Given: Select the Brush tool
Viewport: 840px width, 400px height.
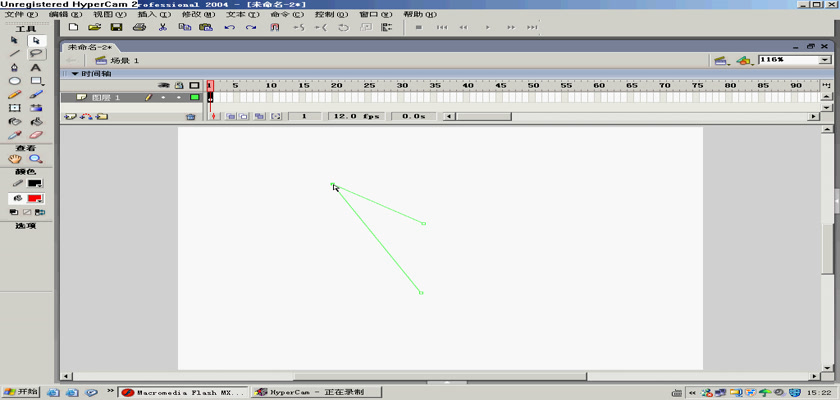Looking at the screenshot, I should [x=36, y=95].
